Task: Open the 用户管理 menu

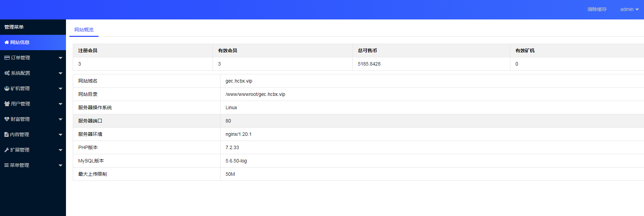Action: click(33, 104)
